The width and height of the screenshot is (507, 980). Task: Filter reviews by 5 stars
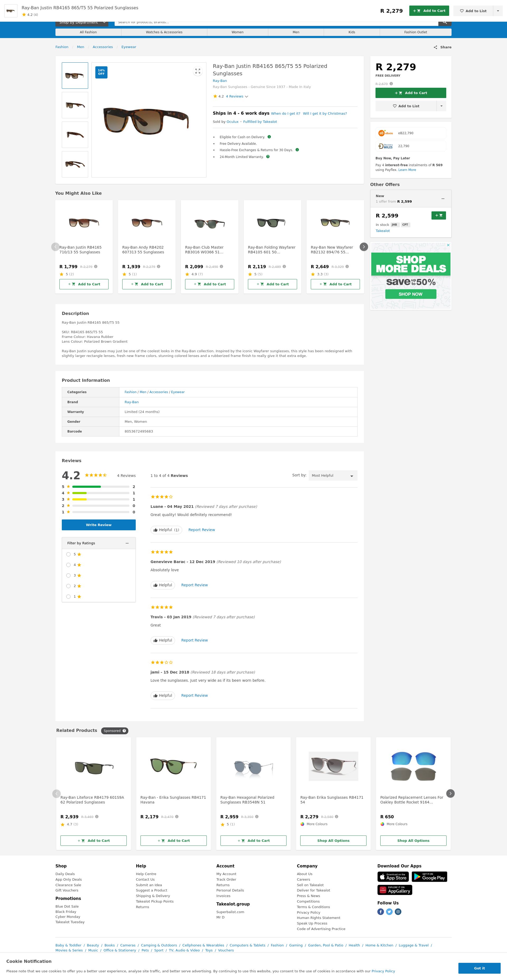[x=68, y=554]
